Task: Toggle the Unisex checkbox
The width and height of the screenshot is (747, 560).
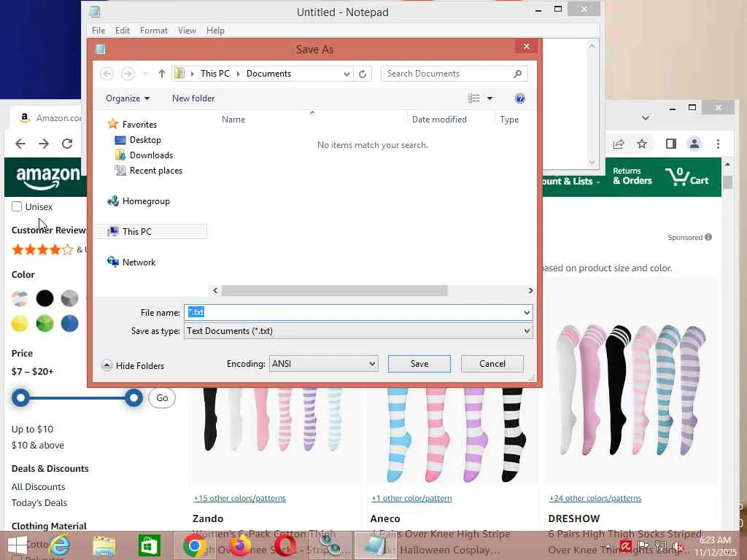Action: tap(17, 206)
